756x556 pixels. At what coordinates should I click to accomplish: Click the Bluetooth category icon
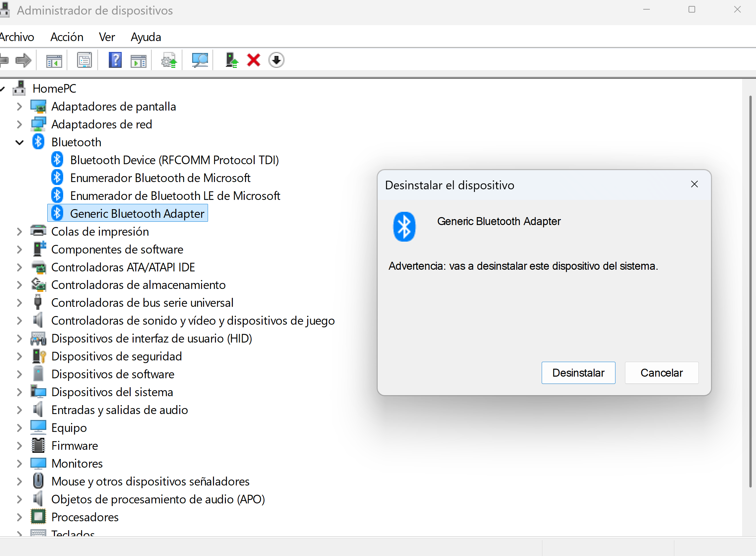tap(38, 142)
